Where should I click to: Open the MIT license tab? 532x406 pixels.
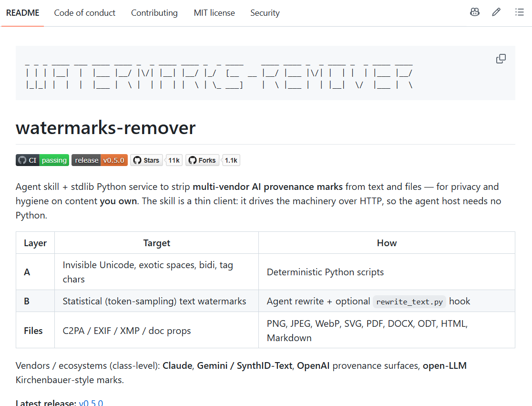[x=214, y=13]
